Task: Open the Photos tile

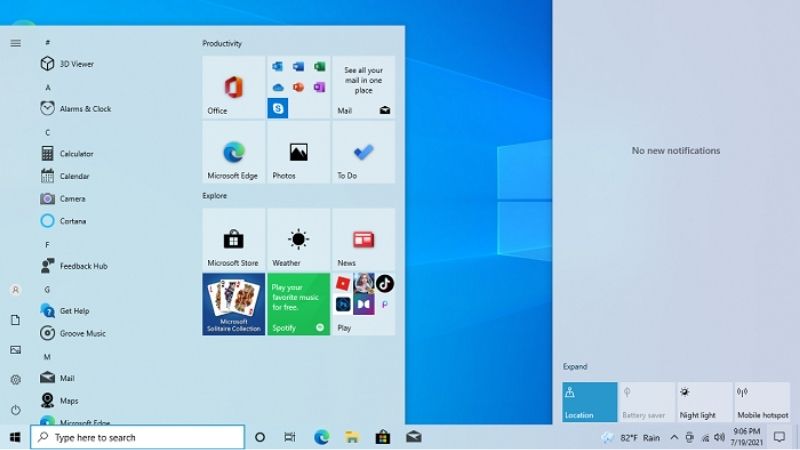Action: [298, 152]
